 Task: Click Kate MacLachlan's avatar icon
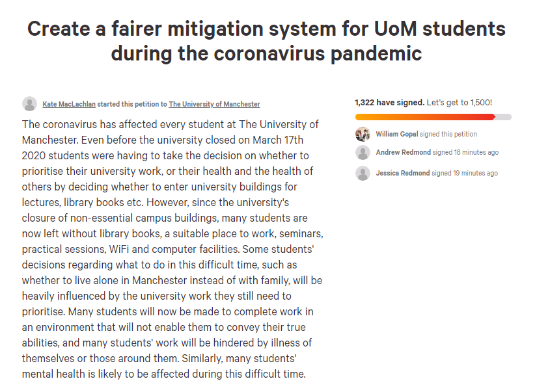tap(30, 103)
